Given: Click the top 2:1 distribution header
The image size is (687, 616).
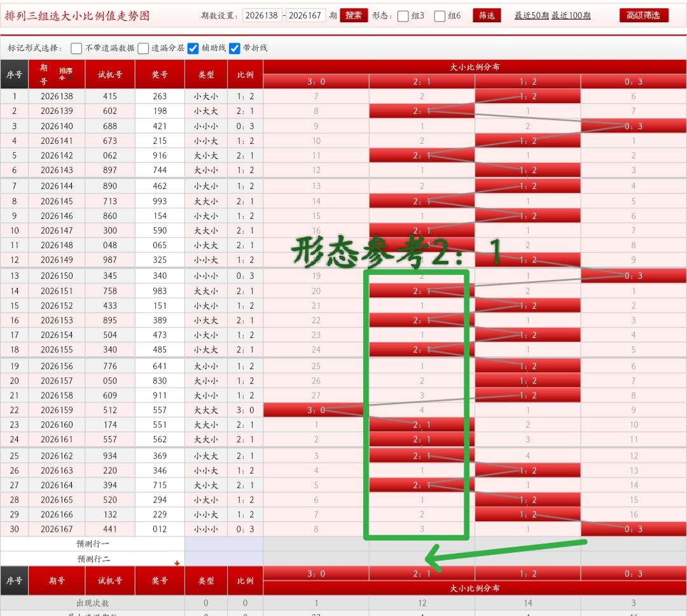Looking at the screenshot, I should pos(422,82).
